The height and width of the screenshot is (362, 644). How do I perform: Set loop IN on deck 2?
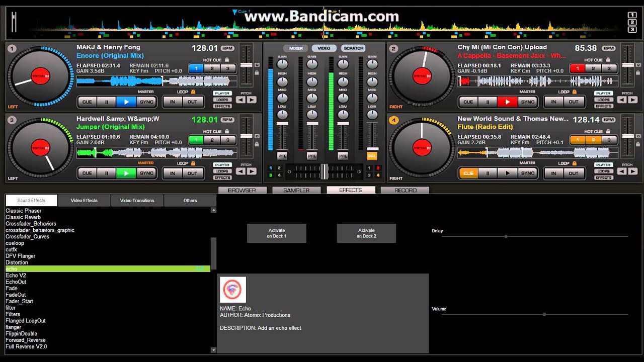coord(553,102)
